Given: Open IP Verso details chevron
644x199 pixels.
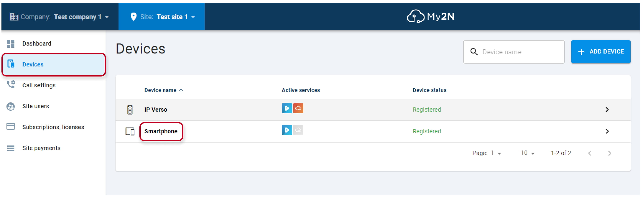Looking at the screenshot, I should pos(607,110).
